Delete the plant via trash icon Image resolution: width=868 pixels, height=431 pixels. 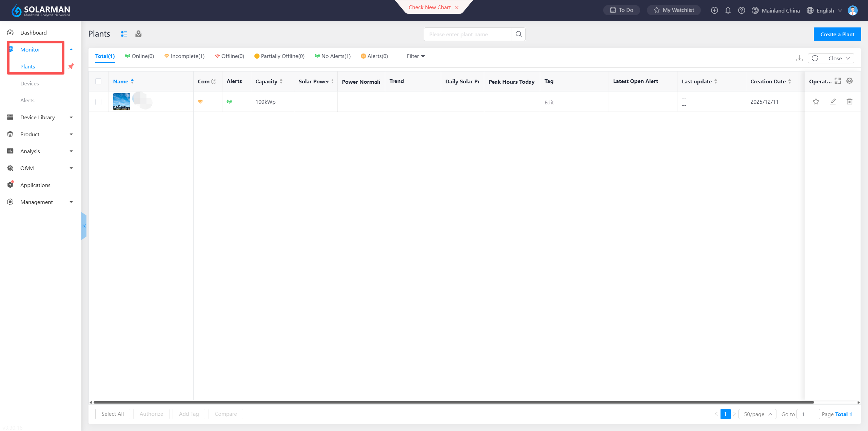point(849,102)
